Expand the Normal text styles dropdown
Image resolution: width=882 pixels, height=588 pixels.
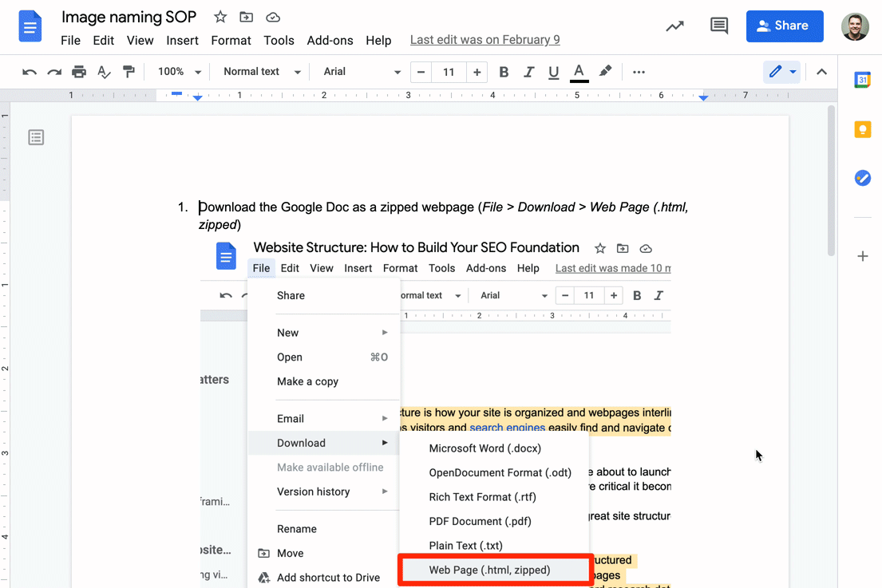(x=262, y=72)
